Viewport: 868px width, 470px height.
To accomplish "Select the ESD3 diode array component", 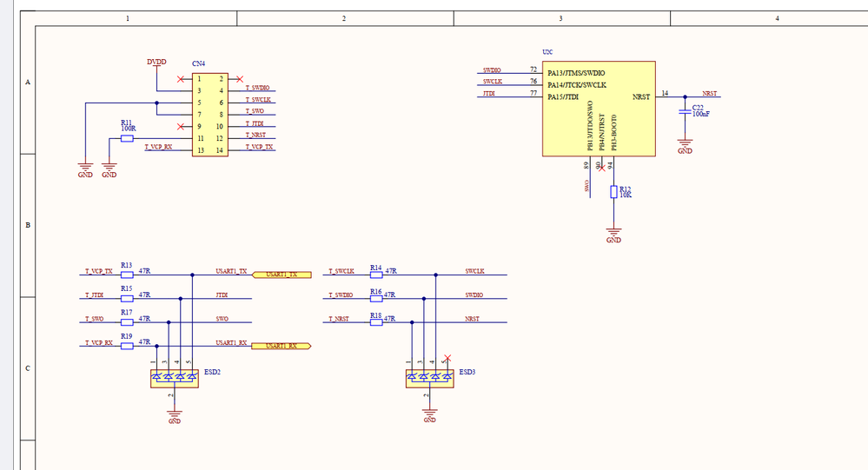I will (x=429, y=379).
